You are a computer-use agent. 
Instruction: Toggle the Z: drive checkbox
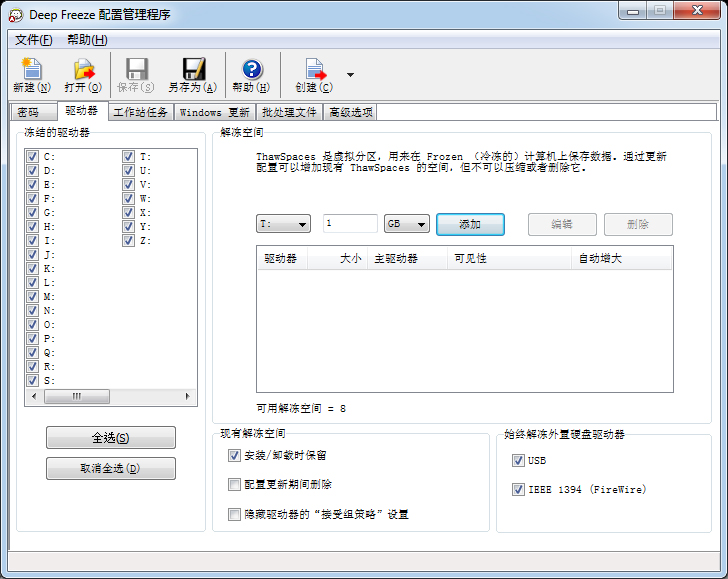(129, 240)
